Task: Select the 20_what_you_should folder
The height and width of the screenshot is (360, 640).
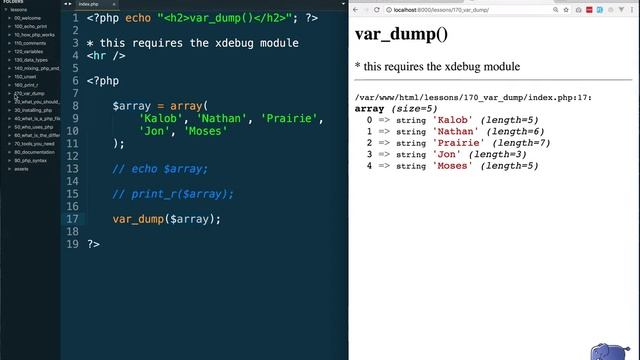Action: 37,102
